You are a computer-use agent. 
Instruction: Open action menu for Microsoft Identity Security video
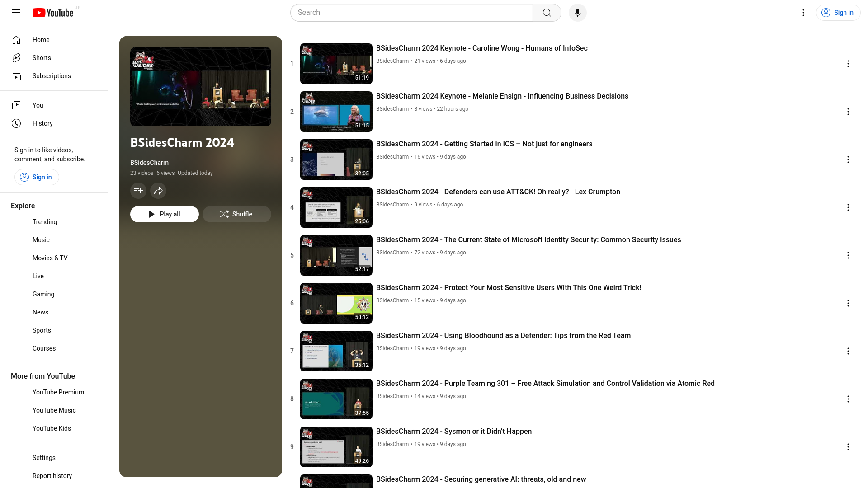point(848,255)
